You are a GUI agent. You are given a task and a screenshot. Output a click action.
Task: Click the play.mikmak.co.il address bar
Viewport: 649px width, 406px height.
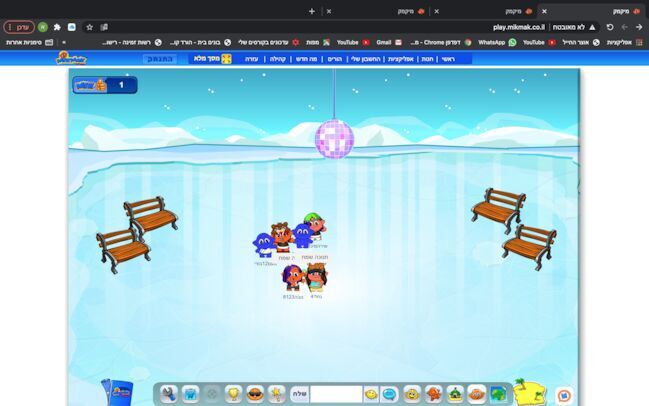(519, 27)
